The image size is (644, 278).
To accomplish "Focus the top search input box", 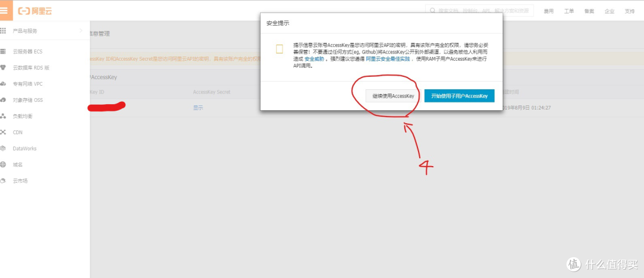I will point(479,11).
